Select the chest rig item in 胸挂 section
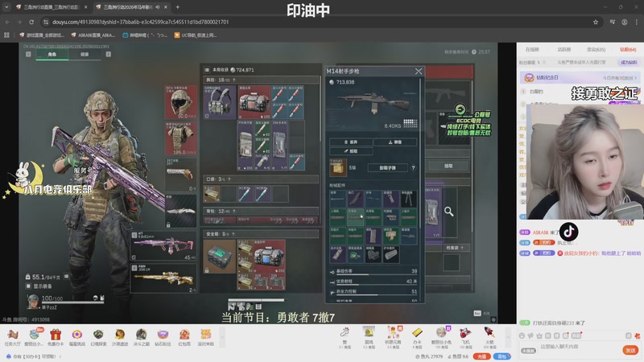This screenshot has width=644, height=362. (220, 102)
